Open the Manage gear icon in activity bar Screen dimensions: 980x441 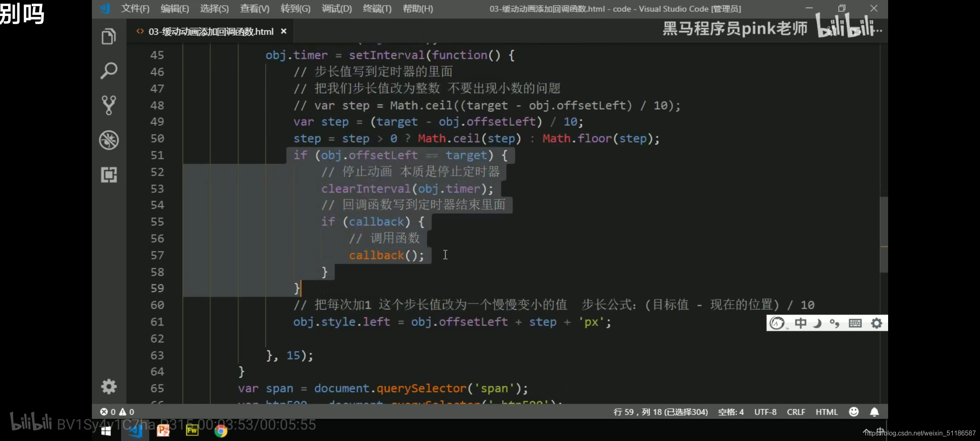(x=109, y=386)
